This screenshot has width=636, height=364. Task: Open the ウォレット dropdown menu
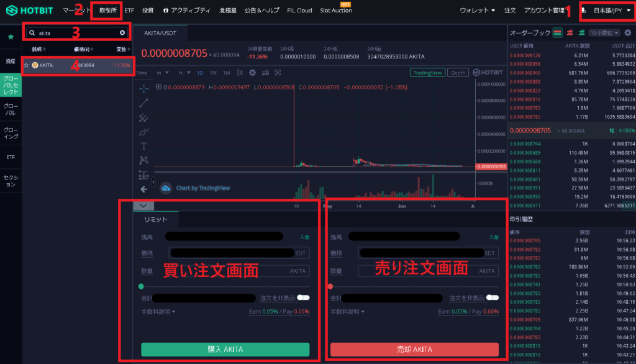(477, 11)
